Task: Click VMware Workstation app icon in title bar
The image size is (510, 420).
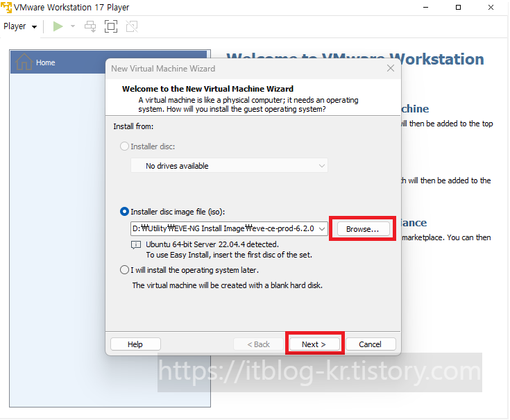Action: pyautogui.click(x=6, y=7)
